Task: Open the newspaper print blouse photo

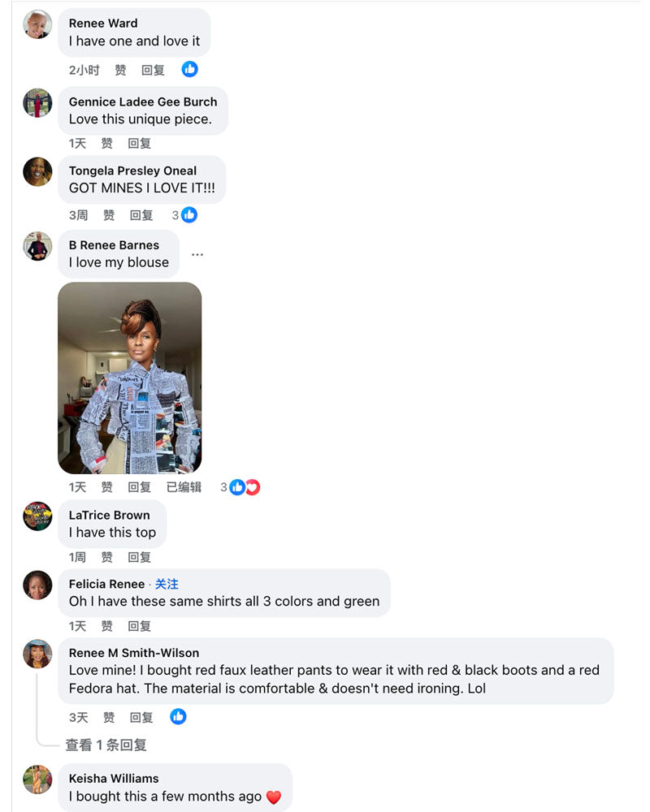Action: tap(130, 378)
